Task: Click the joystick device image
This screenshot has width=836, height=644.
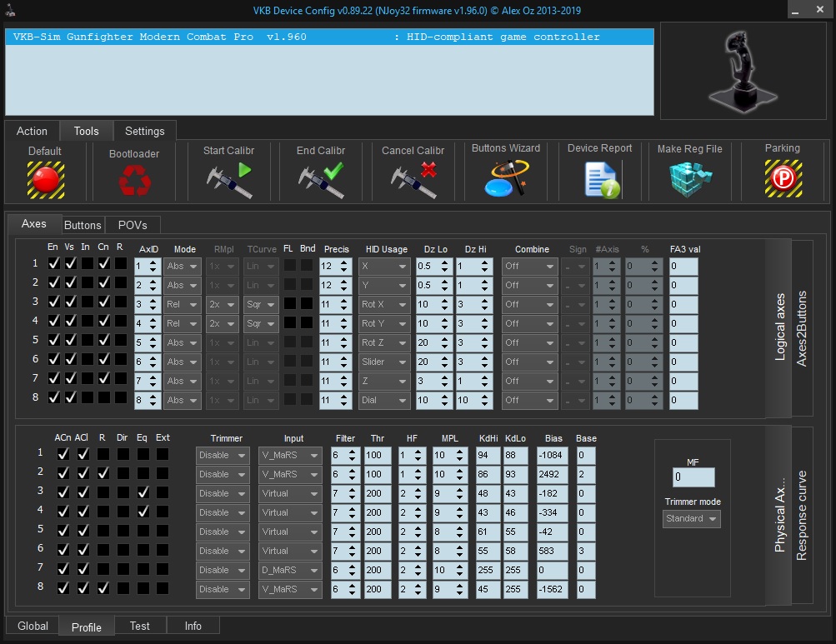Action: point(743,71)
